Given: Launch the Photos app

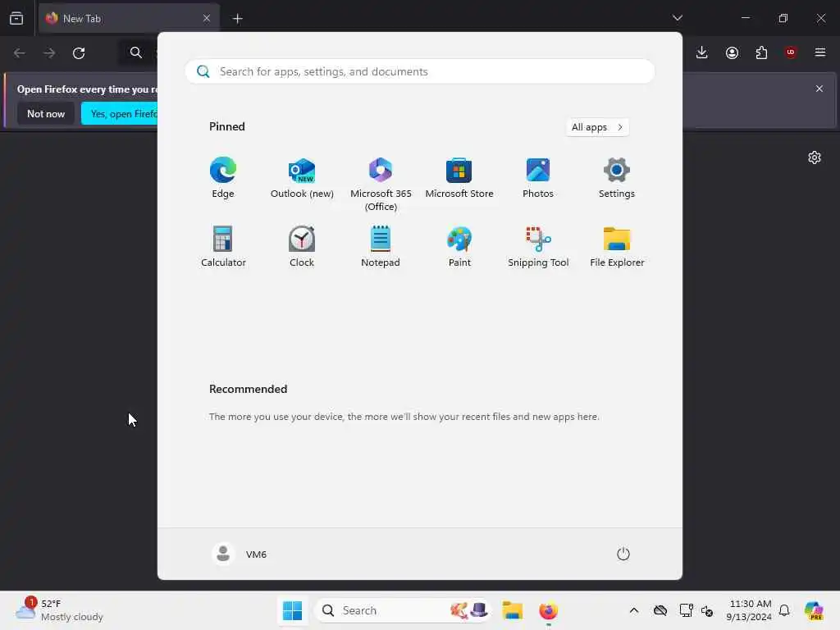Looking at the screenshot, I should click(538, 178).
